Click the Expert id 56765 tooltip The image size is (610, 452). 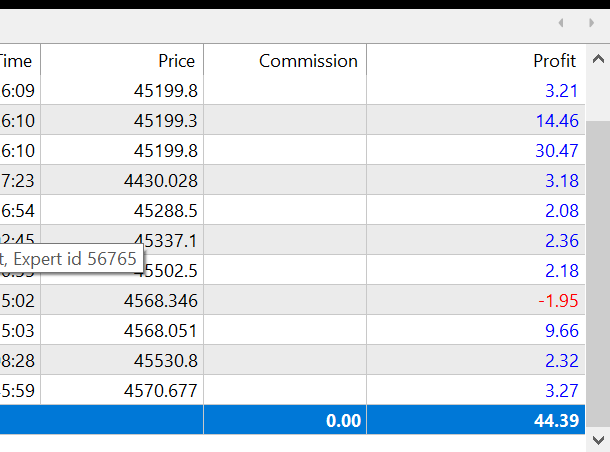[x=70, y=259]
